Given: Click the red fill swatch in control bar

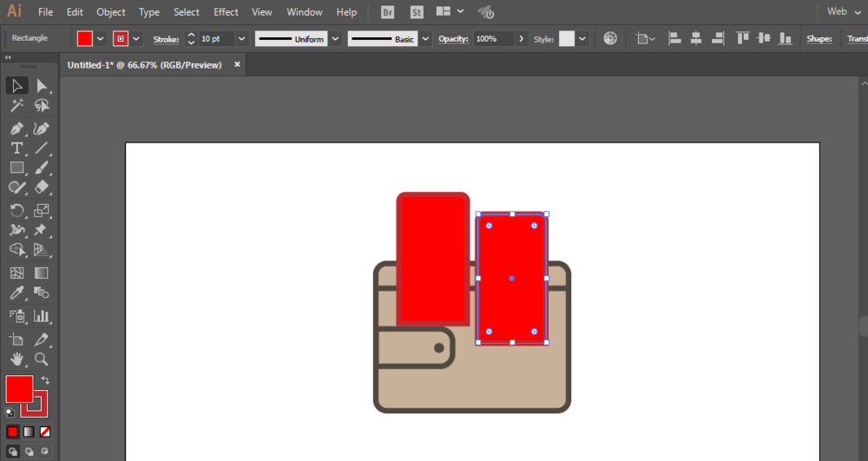Looking at the screenshot, I should tap(84, 39).
